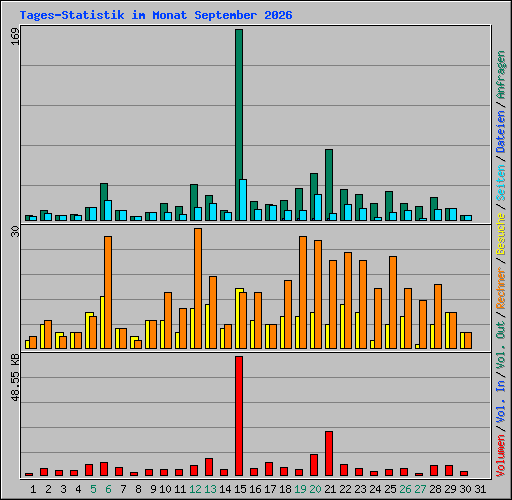Click the 'Besuche' legend label
The height and width of the screenshot is (500, 512).
pos(501,234)
